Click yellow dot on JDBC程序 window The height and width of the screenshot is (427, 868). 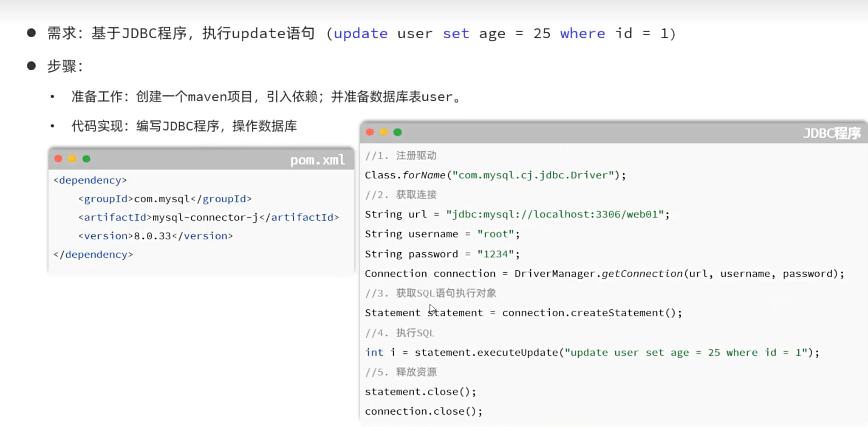click(384, 132)
